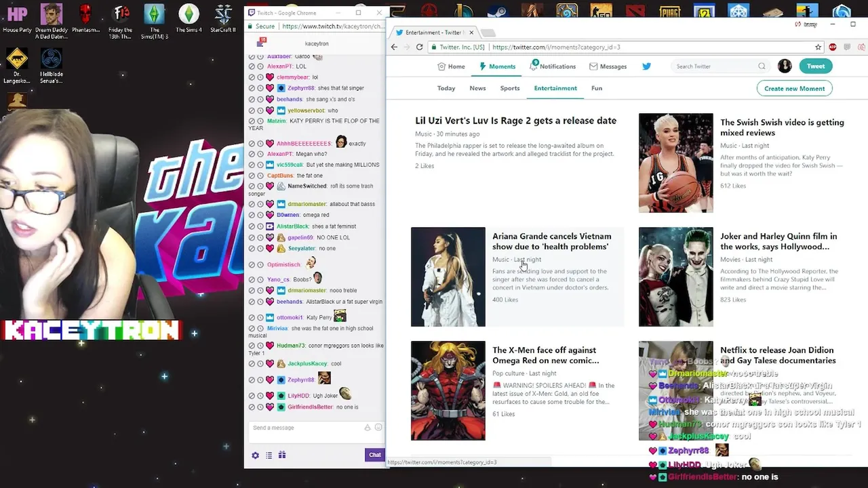
Task: Launch Hellblade Senua's desktop shortcut
Action: pos(52,66)
